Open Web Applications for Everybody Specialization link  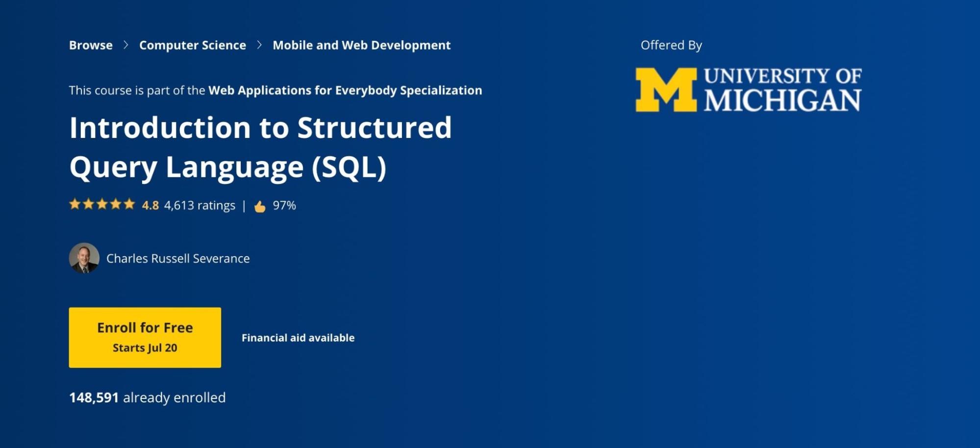click(345, 90)
